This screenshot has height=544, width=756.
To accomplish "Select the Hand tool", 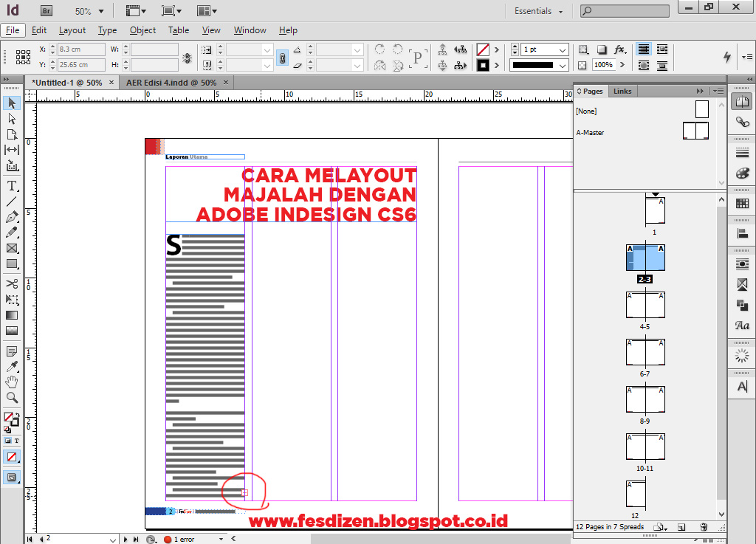I will click(12, 382).
